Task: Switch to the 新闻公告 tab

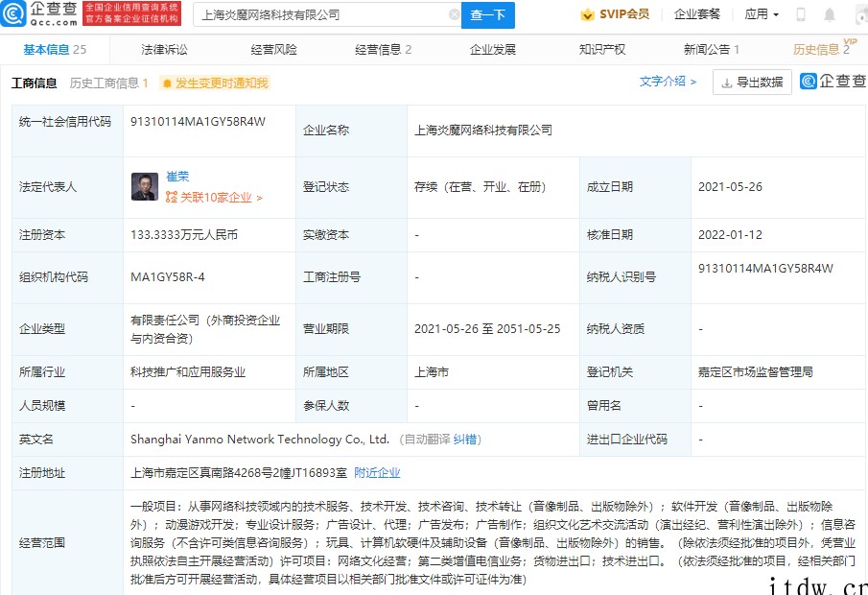Action: [x=712, y=50]
